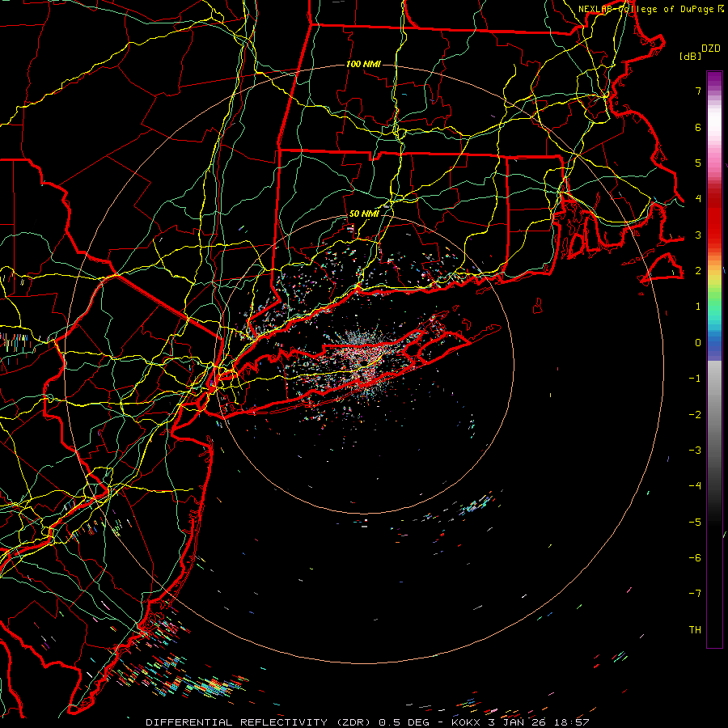The height and width of the screenshot is (728, 728).
Task: Click the color scale value 2
Action: (698, 271)
